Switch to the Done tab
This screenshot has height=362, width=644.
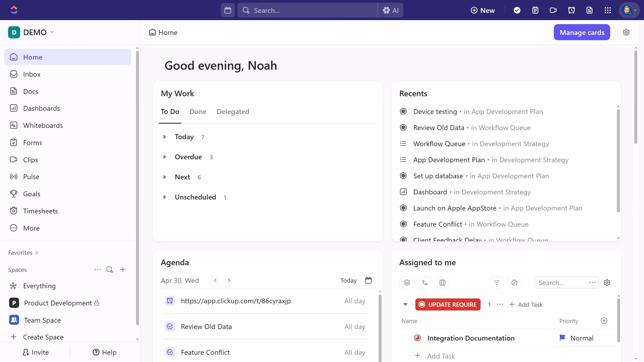(198, 112)
